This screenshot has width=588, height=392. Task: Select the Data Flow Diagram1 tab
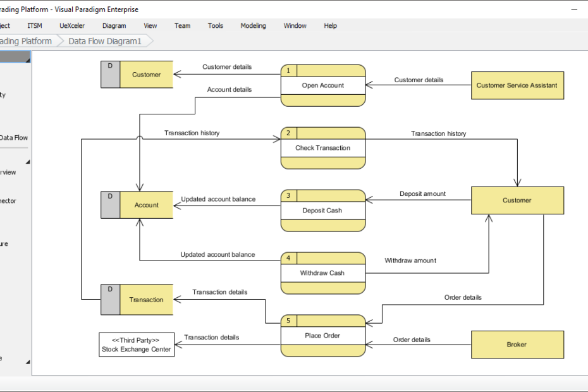click(x=104, y=40)
